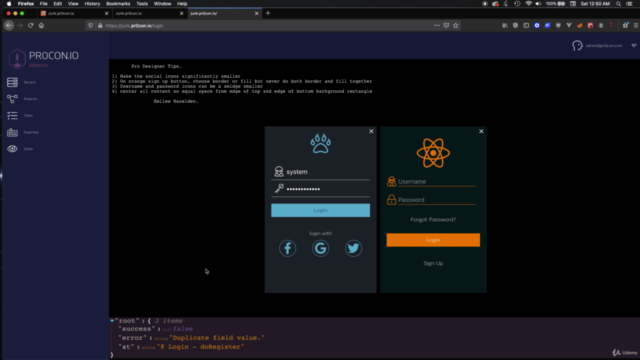Open the History menu
Viewport: 640px width, 360px height.
tap(92, 4)
